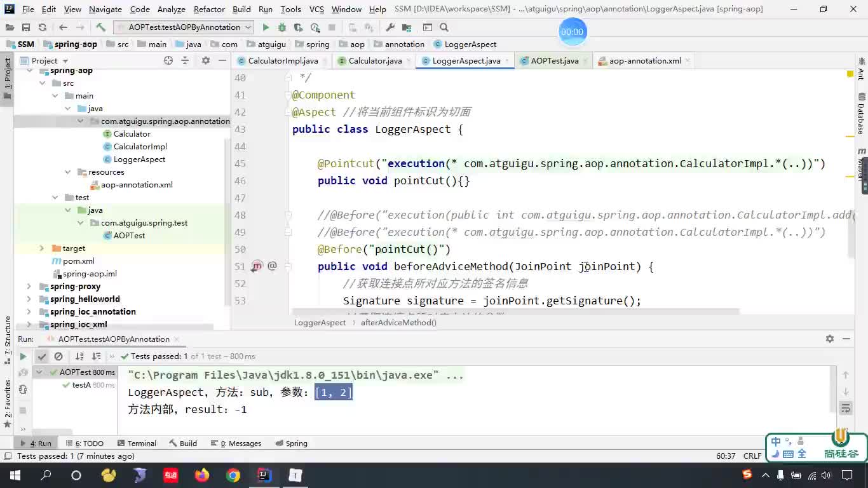The width and height of the screenshot is (868, 488).
Task: Open the run configuration dropdown
Action: [x=184, y=27]
